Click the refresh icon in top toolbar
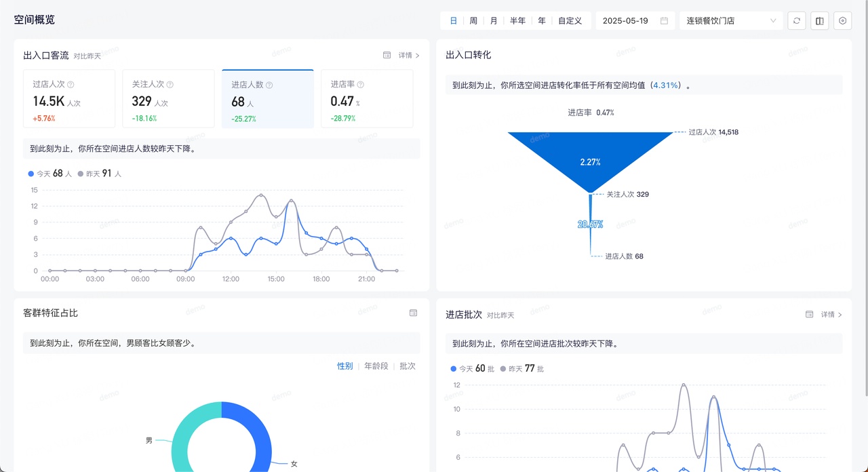 (x=797, y=21)
